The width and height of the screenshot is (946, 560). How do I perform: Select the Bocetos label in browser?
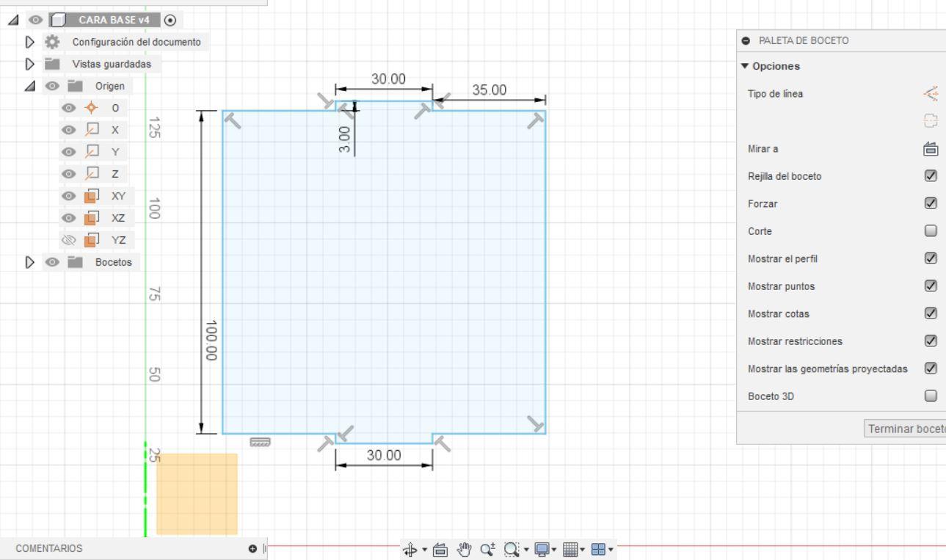tap(113, 262)
